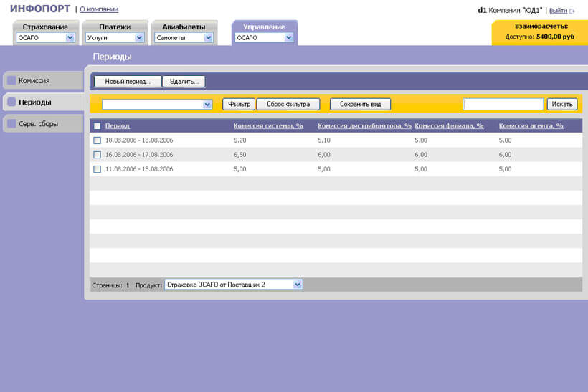
Task: Check the row for 18.08.2006 - 18.08.2006
Action: click(x=97, y=140)
